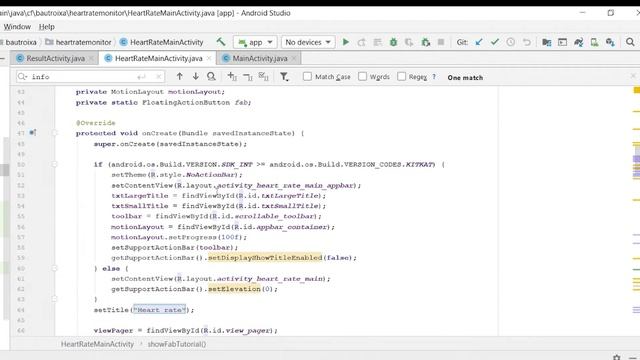Open the app run configuration dropdown

pos(256,42)
